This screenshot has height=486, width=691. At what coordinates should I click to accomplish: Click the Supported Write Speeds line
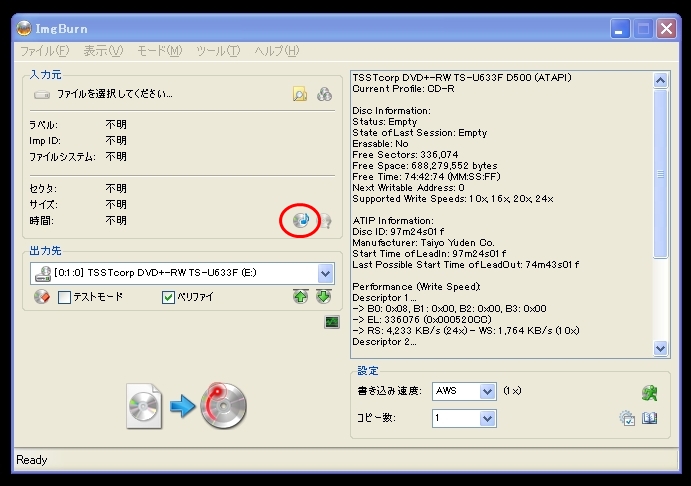(453, 199)
